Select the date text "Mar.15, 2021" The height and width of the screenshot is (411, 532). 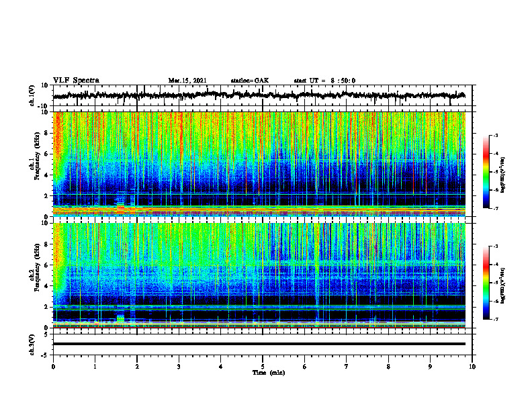(187, 81)
